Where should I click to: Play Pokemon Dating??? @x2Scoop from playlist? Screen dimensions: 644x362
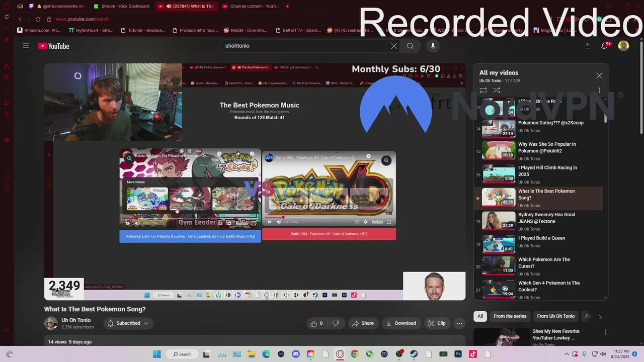click(538, 129)
